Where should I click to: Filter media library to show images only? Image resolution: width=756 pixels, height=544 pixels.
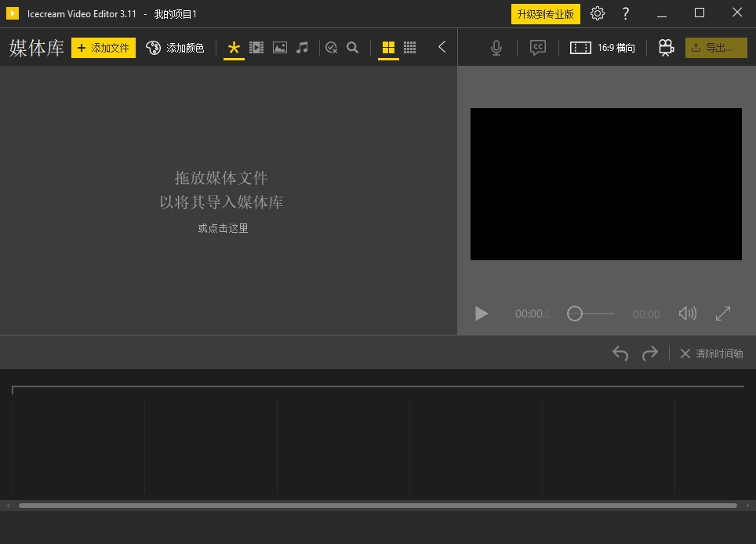279,47
